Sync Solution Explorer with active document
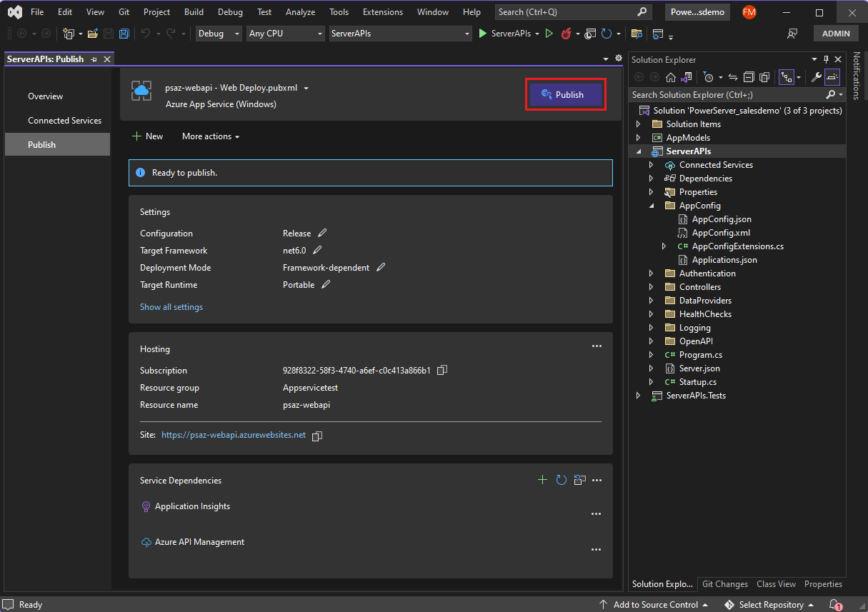Viewport: 868px width, 612px height. point(732,76)
